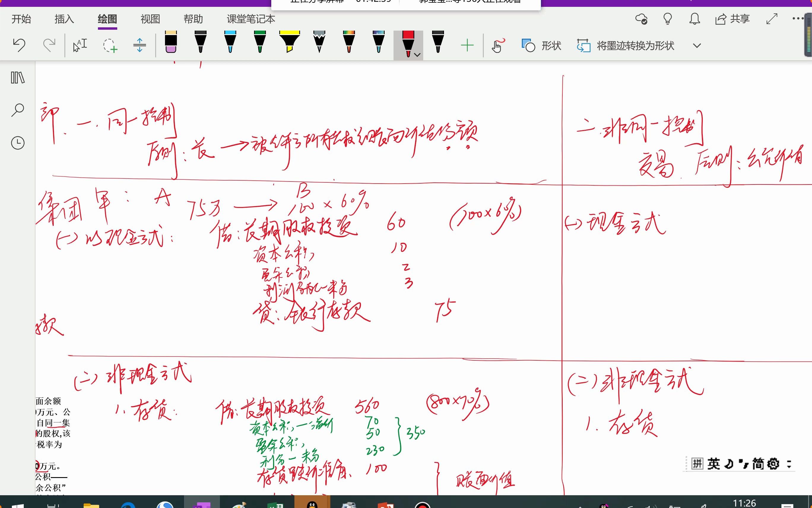
Task: Open the notifications bell
Action: [694, 19]
